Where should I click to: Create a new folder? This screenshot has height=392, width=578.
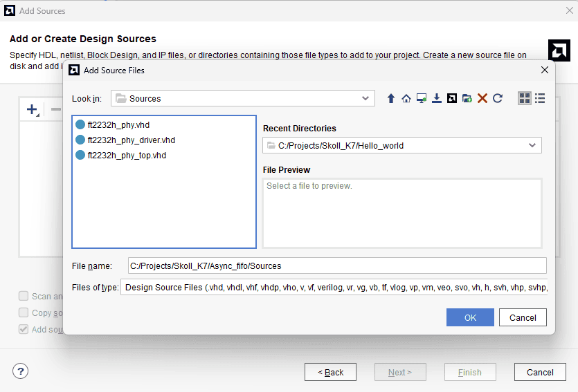(x=467, y=99)
